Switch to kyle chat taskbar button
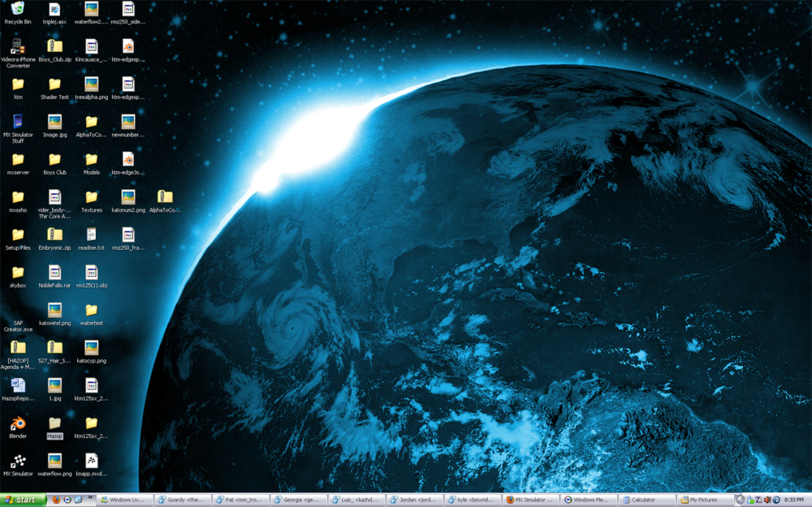Screen dimensions: 812x507 (474, 500)
